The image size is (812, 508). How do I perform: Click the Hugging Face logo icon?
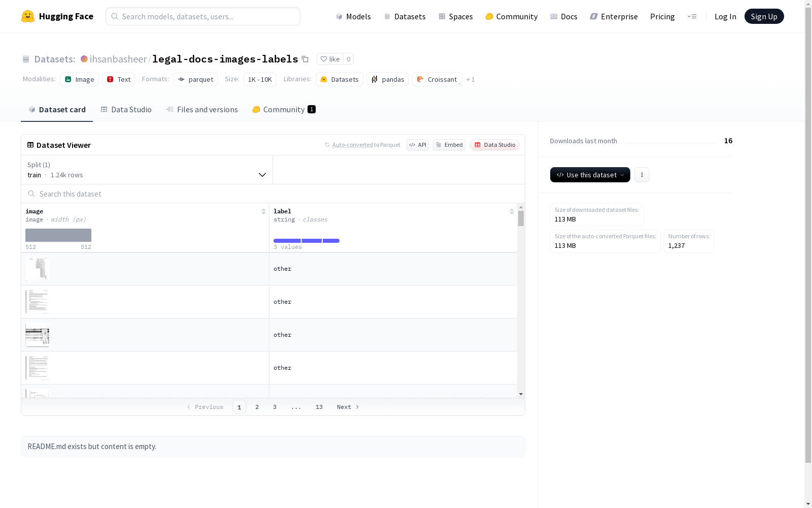pyautogui.click(x=28, y=16)
